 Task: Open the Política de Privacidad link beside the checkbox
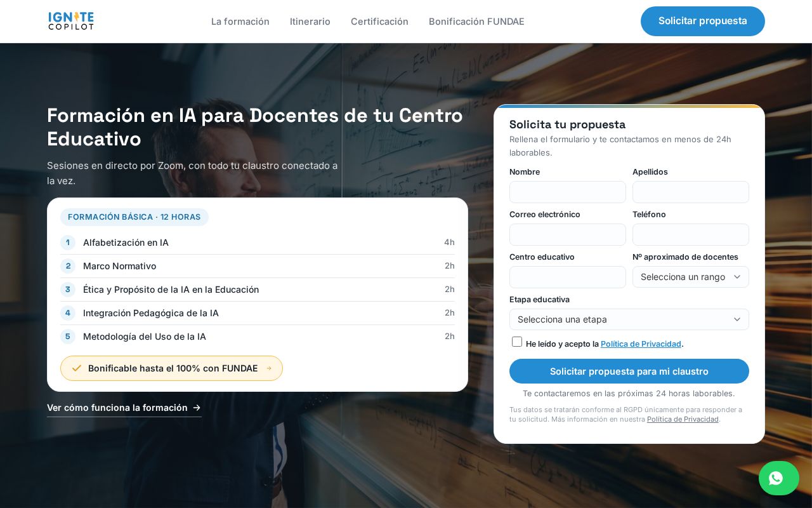point(641,344)
